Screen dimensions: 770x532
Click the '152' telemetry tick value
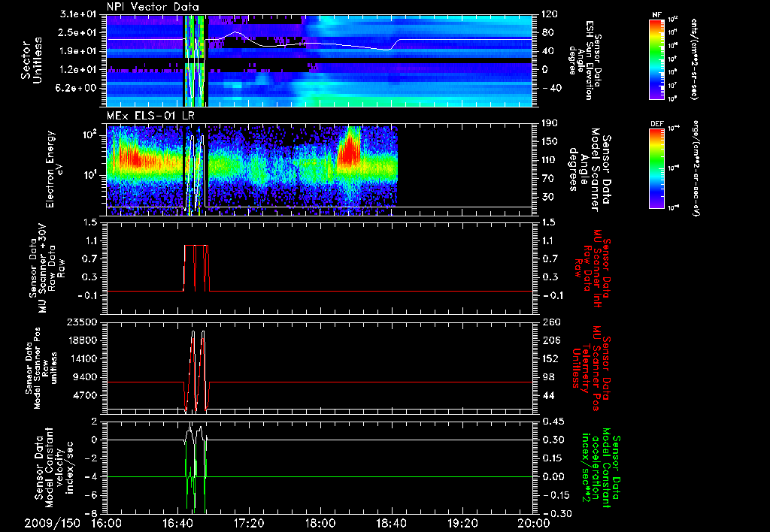(x=550, y=358)
